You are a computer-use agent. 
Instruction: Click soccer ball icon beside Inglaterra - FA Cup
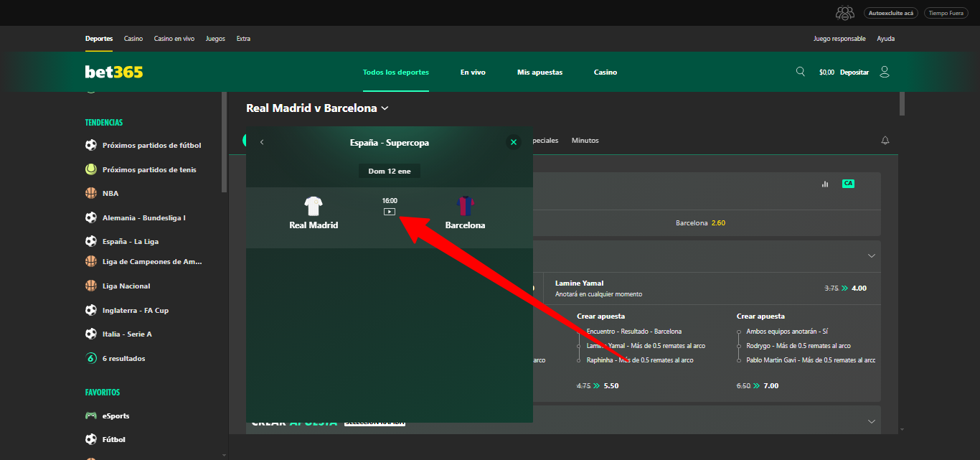[91, 310]
